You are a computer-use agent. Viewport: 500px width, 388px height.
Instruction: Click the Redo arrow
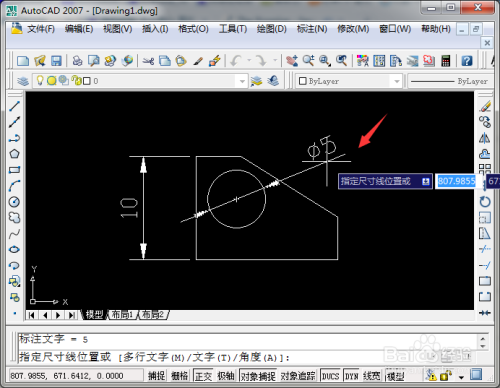tap(261, 61)
